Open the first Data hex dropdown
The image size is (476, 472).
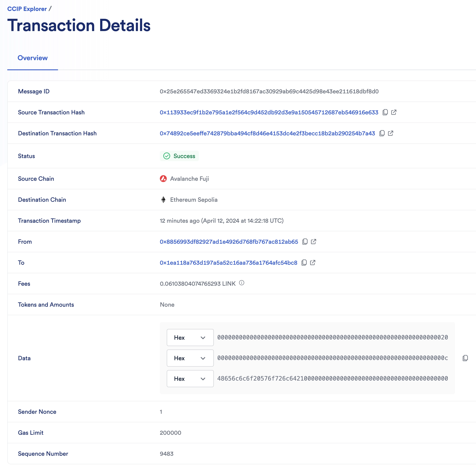point(190,338)
